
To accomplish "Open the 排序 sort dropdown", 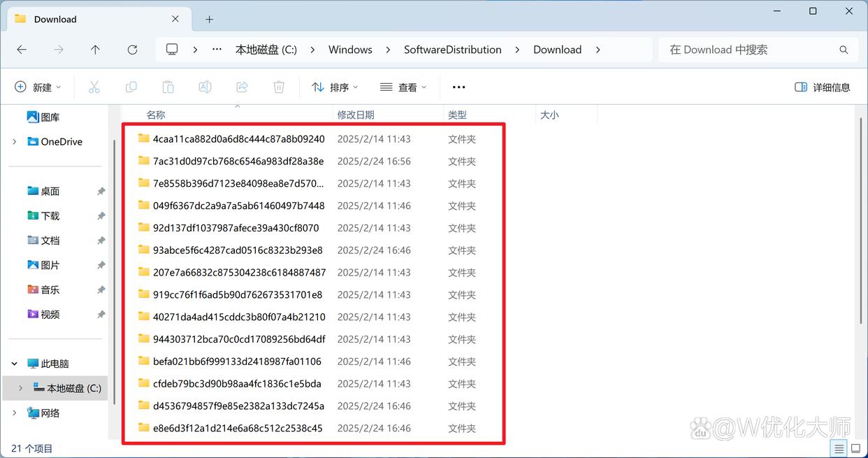I will [x=335, y=87].
